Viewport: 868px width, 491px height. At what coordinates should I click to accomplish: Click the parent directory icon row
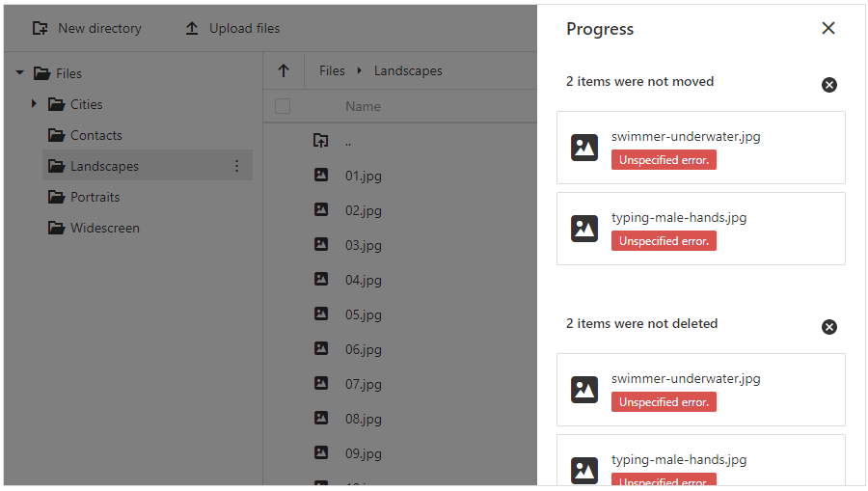pos(321,141)
